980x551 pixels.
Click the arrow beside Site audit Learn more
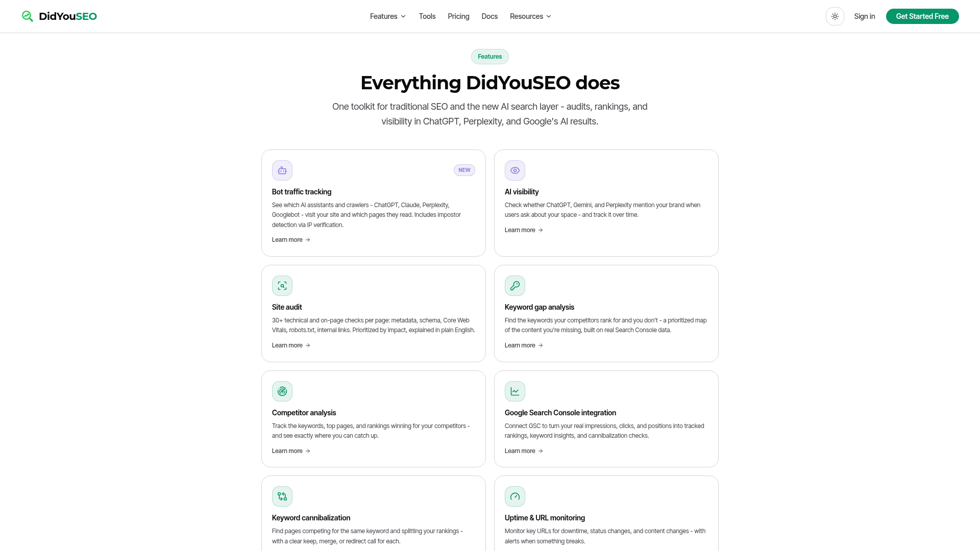(x=308, y=345)
